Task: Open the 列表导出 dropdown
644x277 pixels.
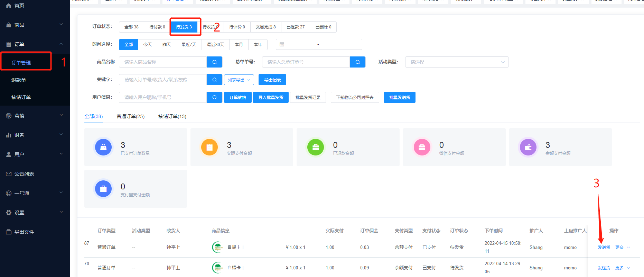Action: pos(239,80)
